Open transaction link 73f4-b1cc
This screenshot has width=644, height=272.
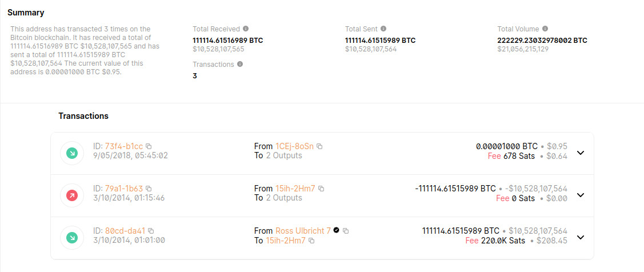(x=124, y=146)
